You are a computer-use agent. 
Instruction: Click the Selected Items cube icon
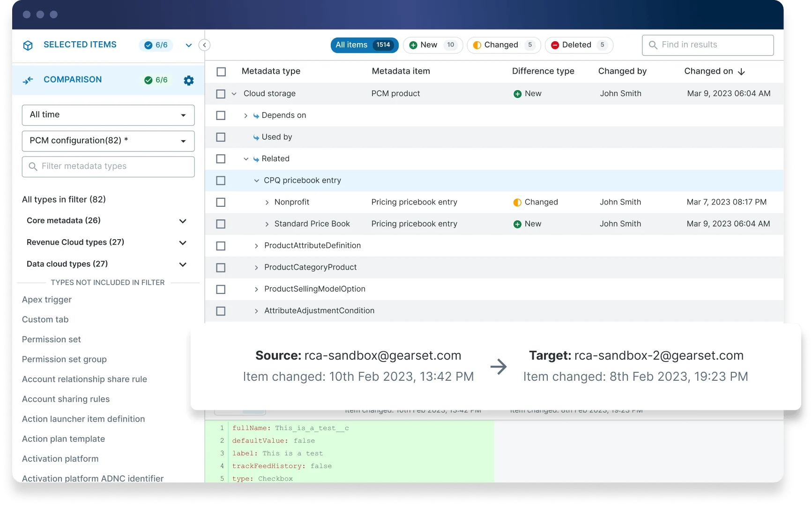pos(28,45)
